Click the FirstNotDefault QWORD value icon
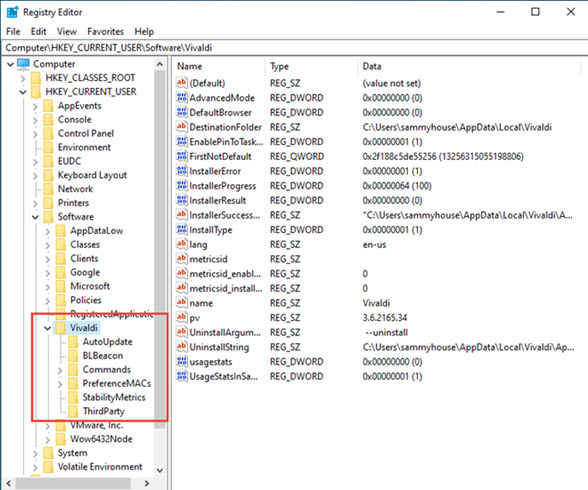This screenshot has height=490, width=588. coord(182,156)
